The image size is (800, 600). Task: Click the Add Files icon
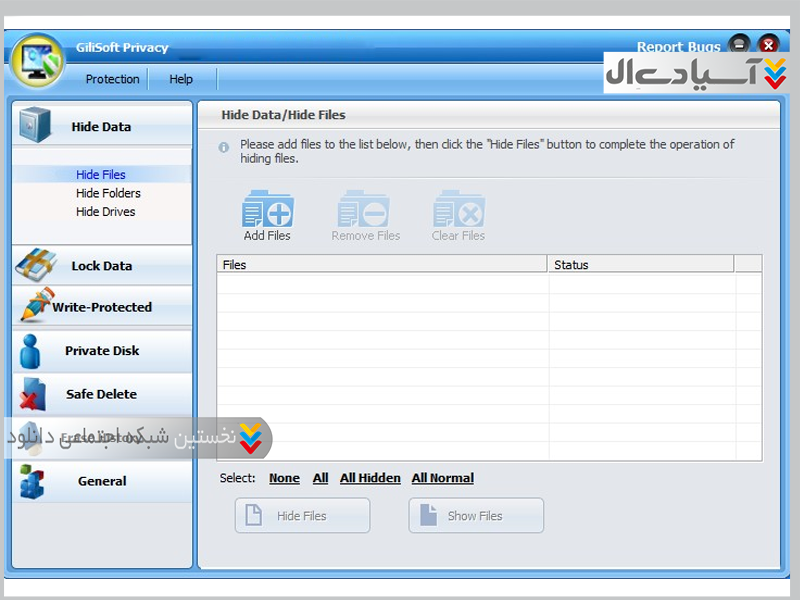point(267,211)
